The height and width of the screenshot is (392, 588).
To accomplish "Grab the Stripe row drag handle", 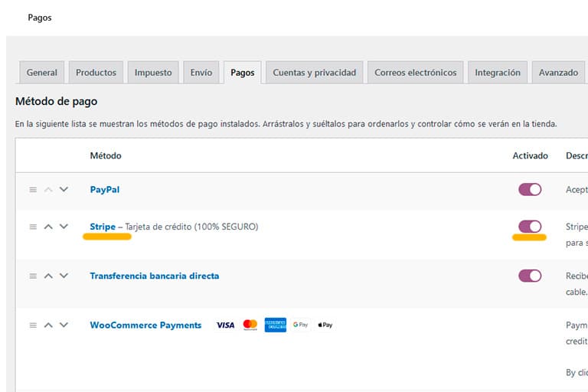I will click(x=33, y=227).
